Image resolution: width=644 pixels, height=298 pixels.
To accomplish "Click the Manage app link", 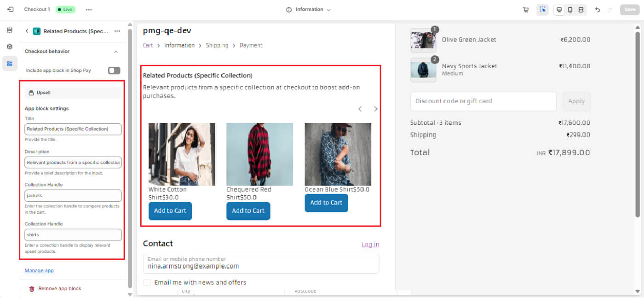I will click(39, 270).
